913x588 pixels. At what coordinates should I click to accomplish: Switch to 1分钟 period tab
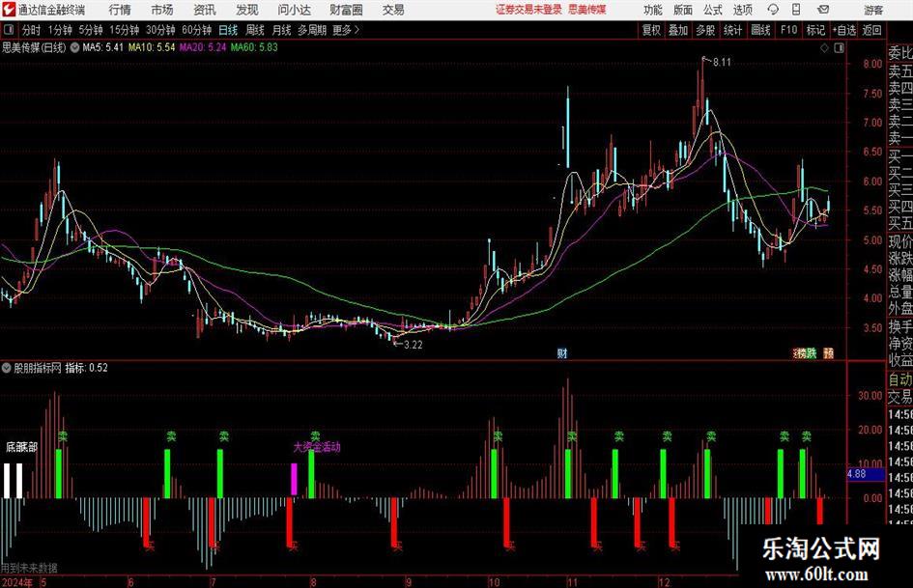60,30
